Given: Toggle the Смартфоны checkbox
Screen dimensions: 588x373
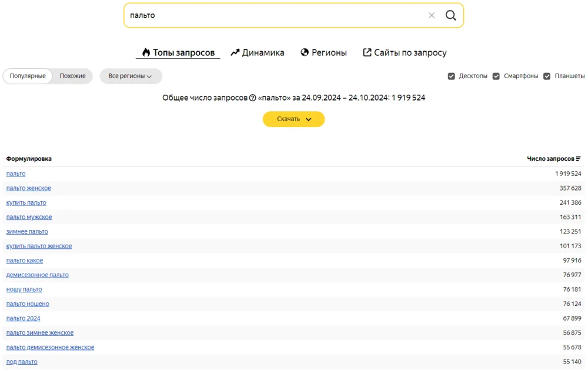Looking at the screenshot, I should [x=496, y=76].
